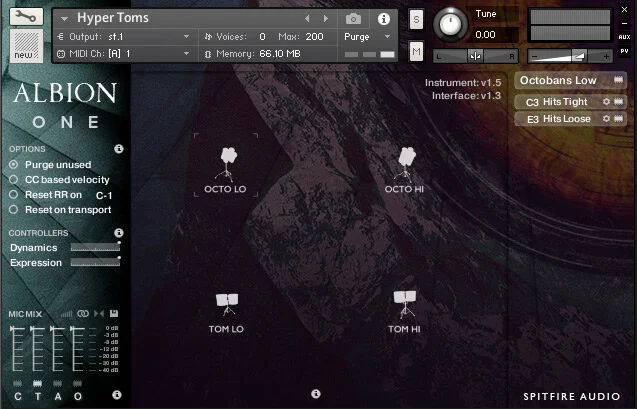Viewport: 637px width, 409px height.
Task: Toggle the PV button
Action: point(624,51)
